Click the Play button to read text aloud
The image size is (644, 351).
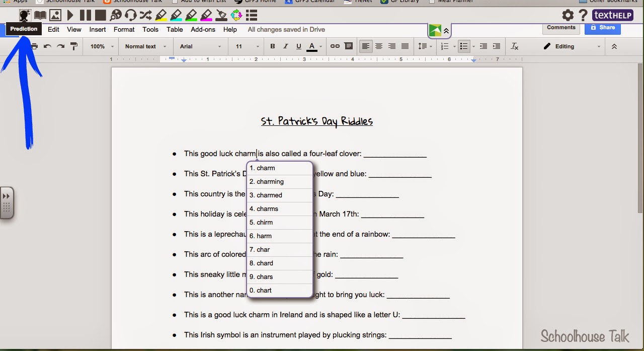click(70, 15)
